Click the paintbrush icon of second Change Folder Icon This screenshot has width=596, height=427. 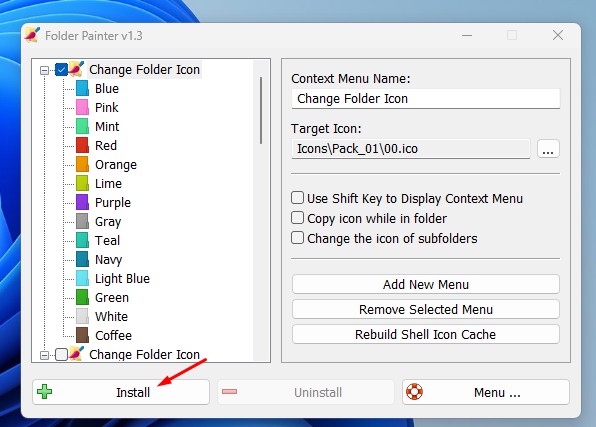tap(76, 354)
